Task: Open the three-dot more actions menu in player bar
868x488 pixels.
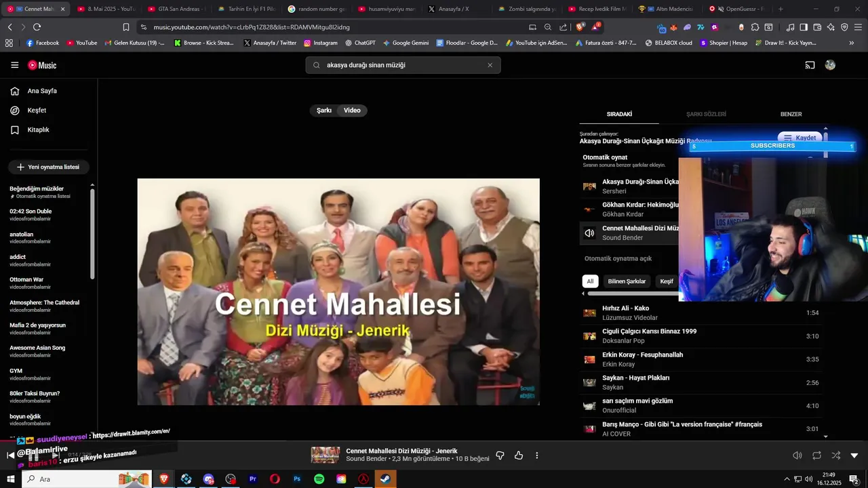Action: tap(537, 455)
